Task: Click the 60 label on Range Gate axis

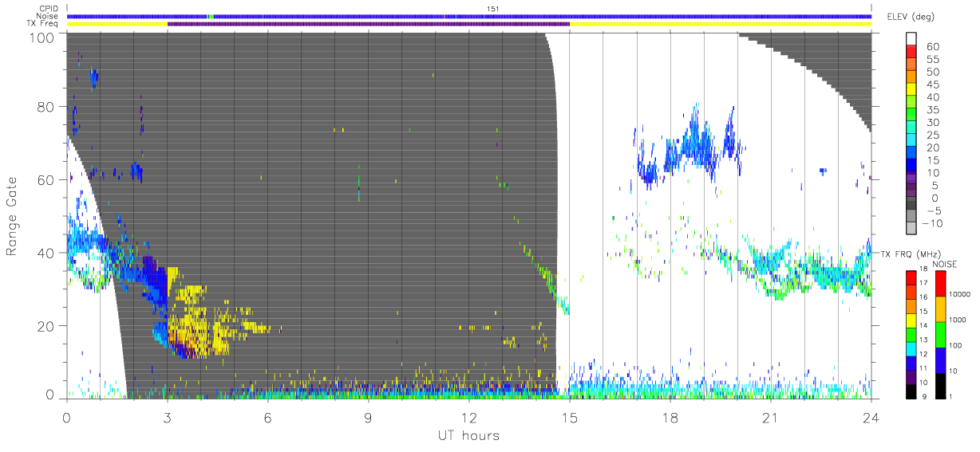Action: tap(45, 180)
